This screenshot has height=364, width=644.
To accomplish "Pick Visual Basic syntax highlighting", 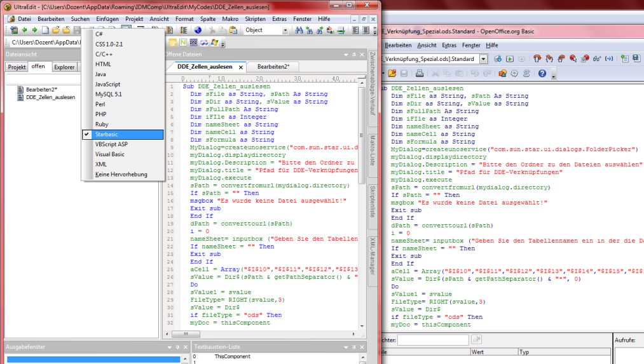I will [x=109, y=154].
